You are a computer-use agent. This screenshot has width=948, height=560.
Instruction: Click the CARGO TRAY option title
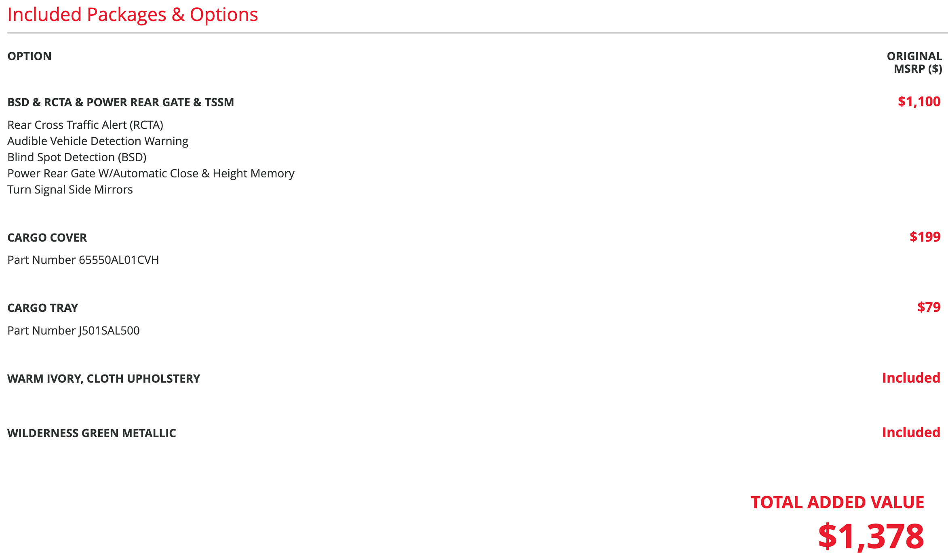(x=42, y=308)
